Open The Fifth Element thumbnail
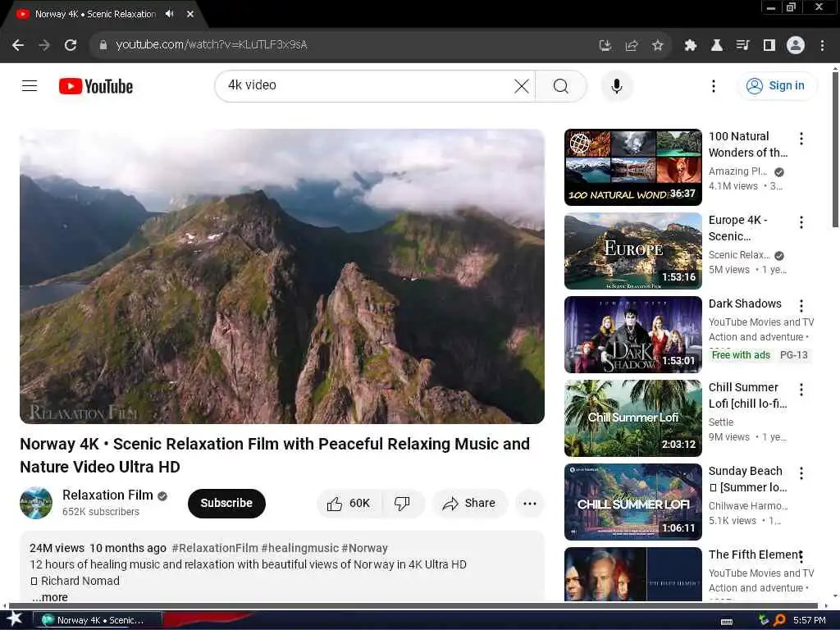Screen dimensions: 840x630 [x=632, y=573]
